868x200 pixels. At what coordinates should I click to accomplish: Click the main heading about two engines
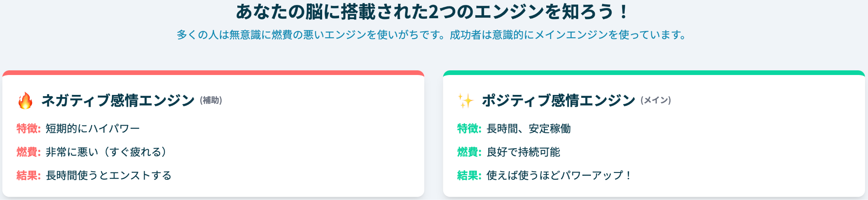[431, 12]
